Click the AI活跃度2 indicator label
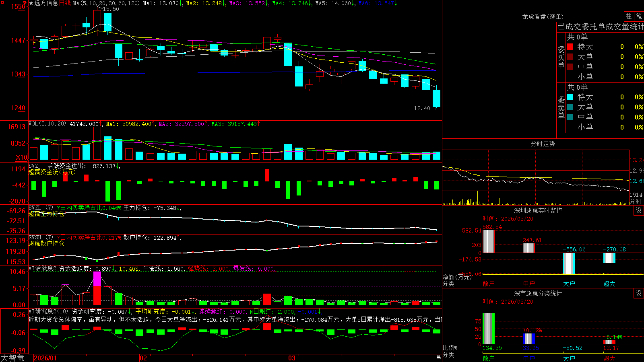 (x=43, y=269)
